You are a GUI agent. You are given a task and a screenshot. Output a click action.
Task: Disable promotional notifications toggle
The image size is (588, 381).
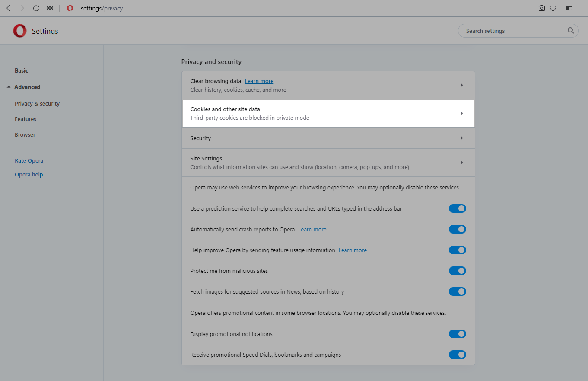(x=457, y=334)
